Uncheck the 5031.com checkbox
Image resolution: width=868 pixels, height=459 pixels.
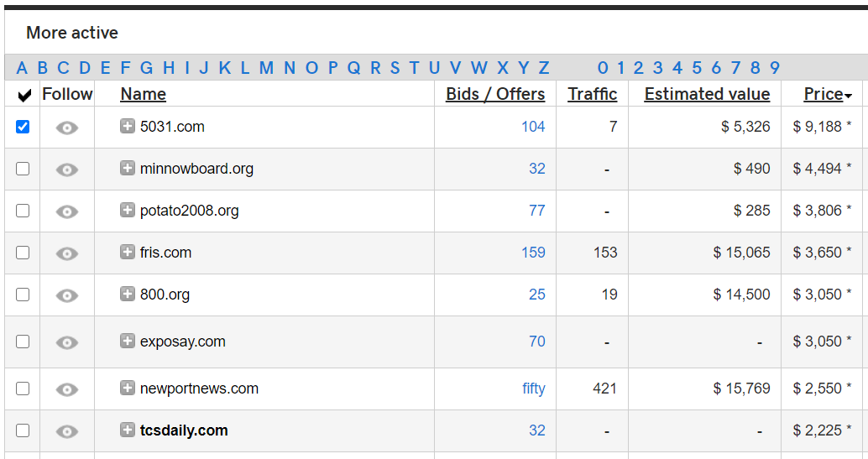(x=23, y=127)
